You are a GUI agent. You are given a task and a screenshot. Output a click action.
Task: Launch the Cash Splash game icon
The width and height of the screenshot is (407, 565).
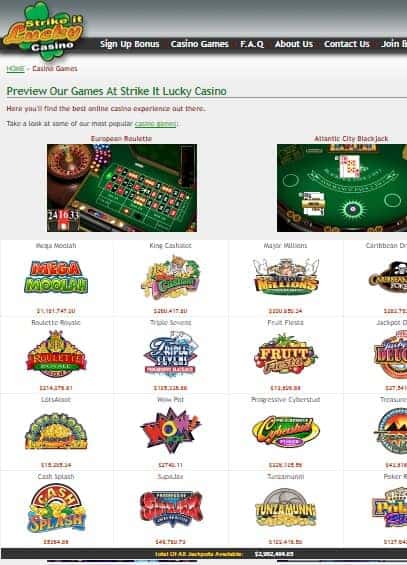pos(56,508)
